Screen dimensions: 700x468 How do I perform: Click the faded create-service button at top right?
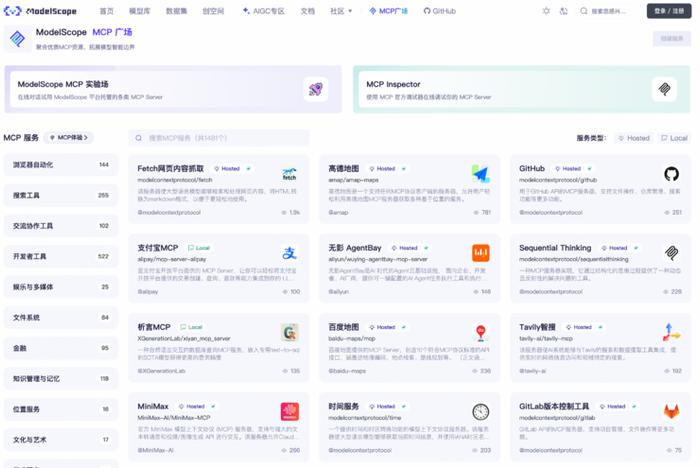pyautogui.click(x=672, y=39)
